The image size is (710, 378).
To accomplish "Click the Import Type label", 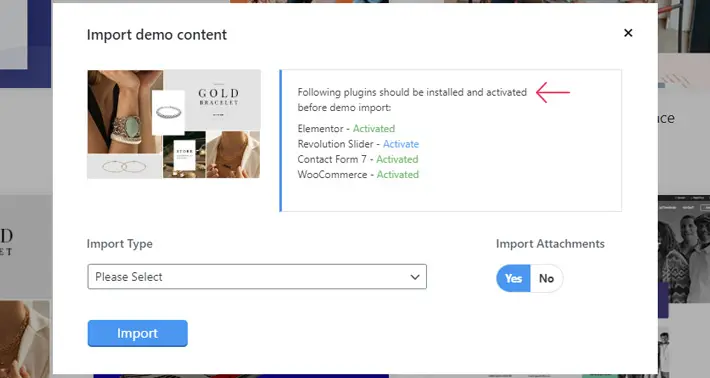I will [120, 244].
